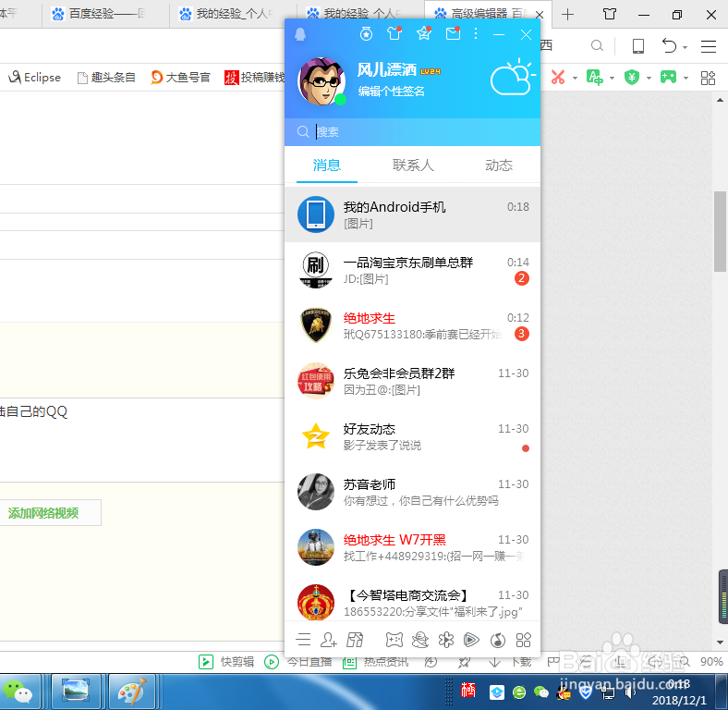Open the 绝地求生 W7开黑 group chat
This screenshot has height=710, width=728.
pos(412,547)
